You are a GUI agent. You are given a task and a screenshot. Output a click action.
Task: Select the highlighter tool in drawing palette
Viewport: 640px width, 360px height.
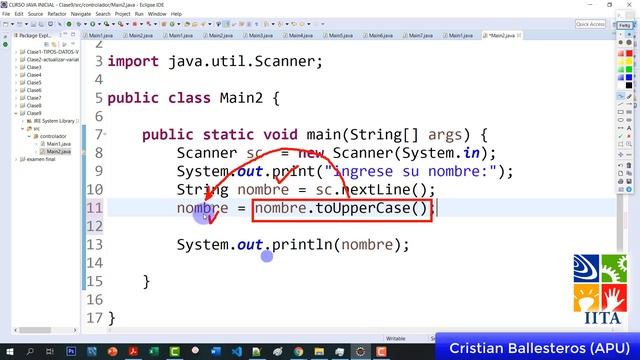(629, 97)
